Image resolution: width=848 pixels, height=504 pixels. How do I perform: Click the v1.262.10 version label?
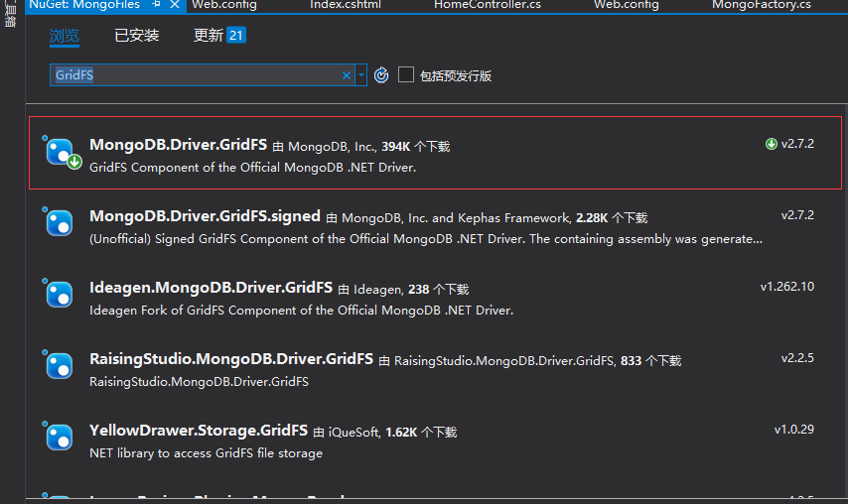(x=786, y=287)
